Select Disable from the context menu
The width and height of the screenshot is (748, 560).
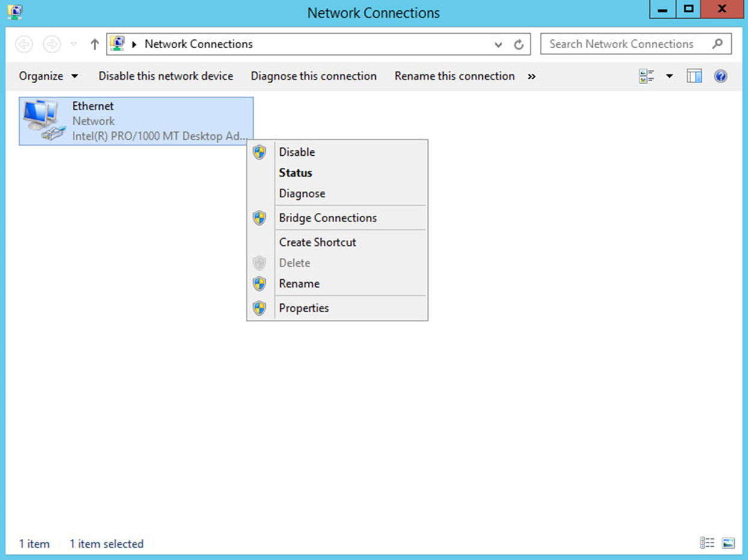click(296, 152)
